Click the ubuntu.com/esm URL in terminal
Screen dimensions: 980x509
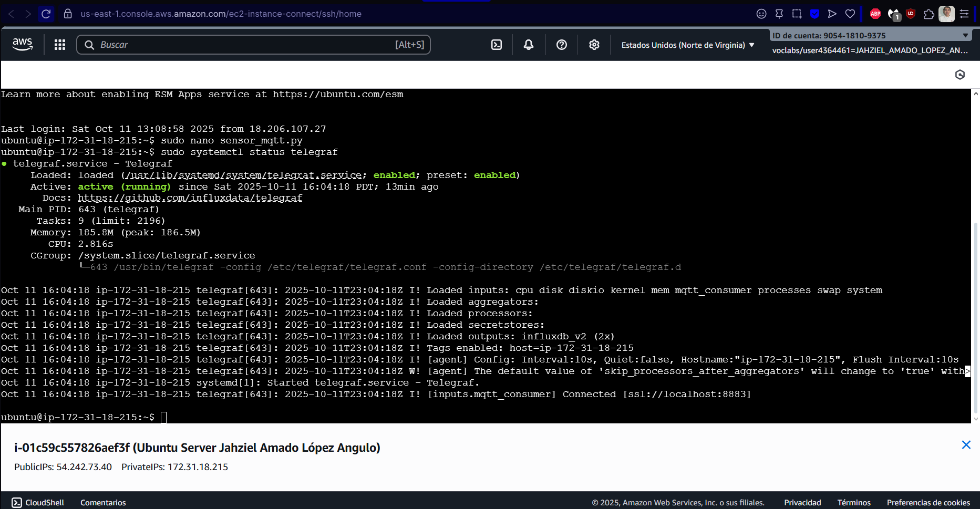[338, 95]
